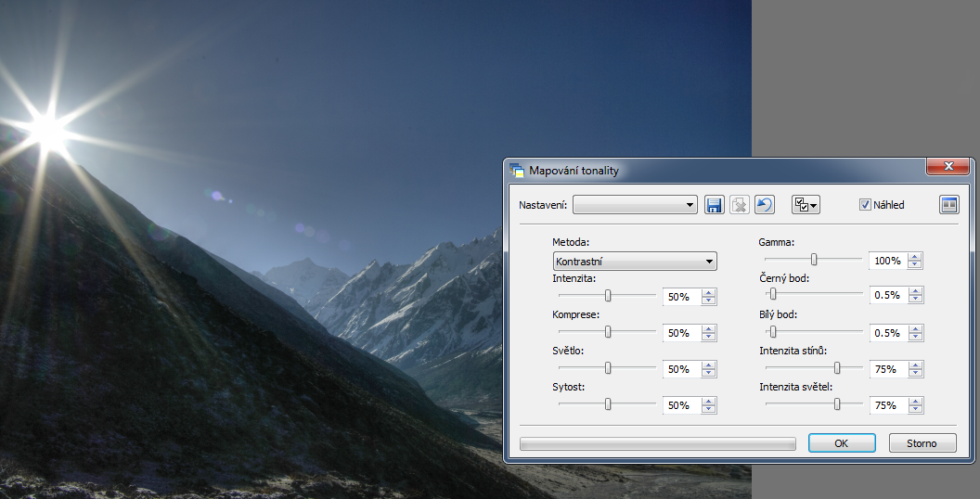Viewport: 980px width, 499px height.
Task: Click the Světlo 50% value field
Action: click(681, 370)
